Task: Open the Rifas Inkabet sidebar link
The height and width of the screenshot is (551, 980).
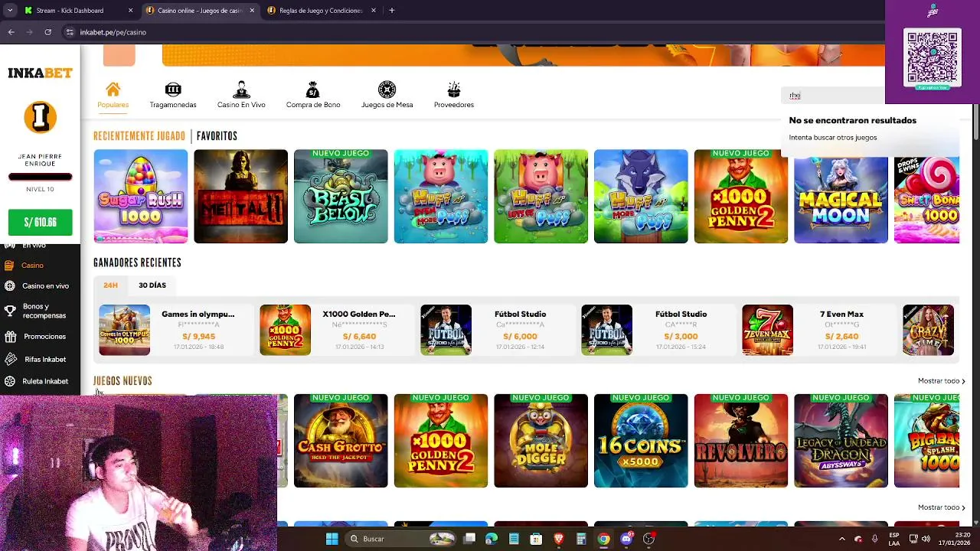Action: 45,359
